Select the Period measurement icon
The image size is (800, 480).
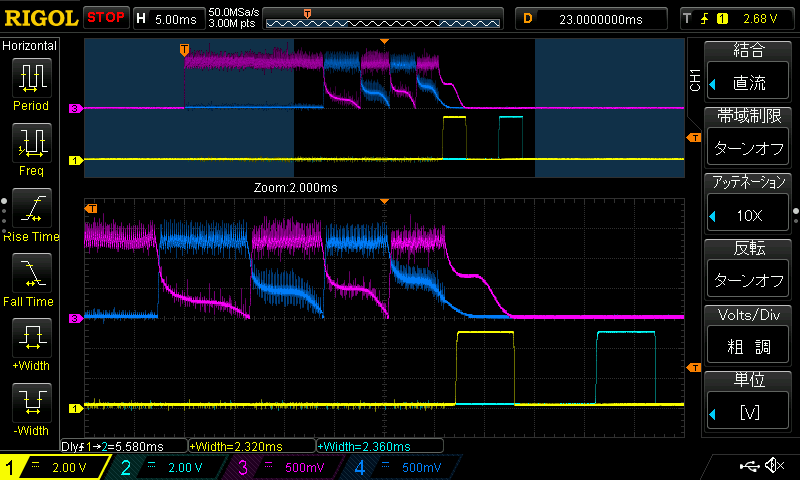pyautogui.click(x=31, y=78)
